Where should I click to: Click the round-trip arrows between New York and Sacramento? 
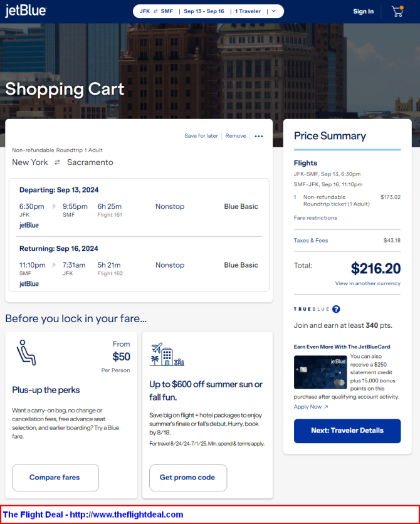(x=57, y=162)
